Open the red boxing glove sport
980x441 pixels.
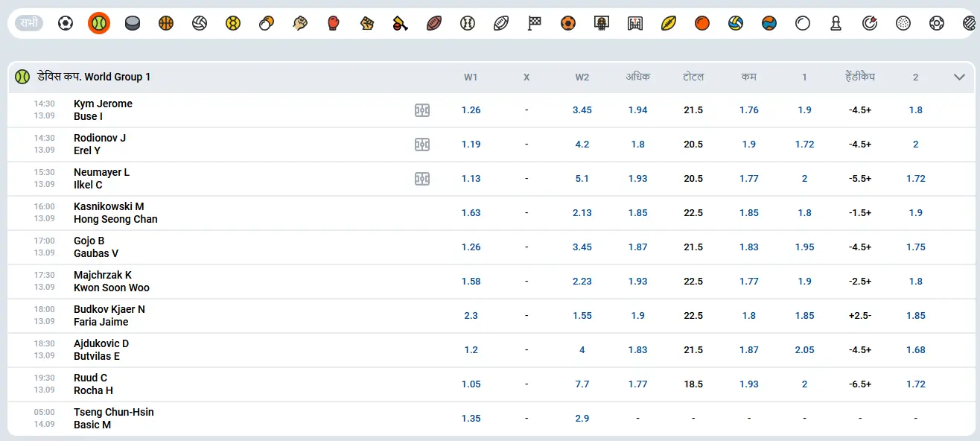pyautogui.click(x=334, y=23)
